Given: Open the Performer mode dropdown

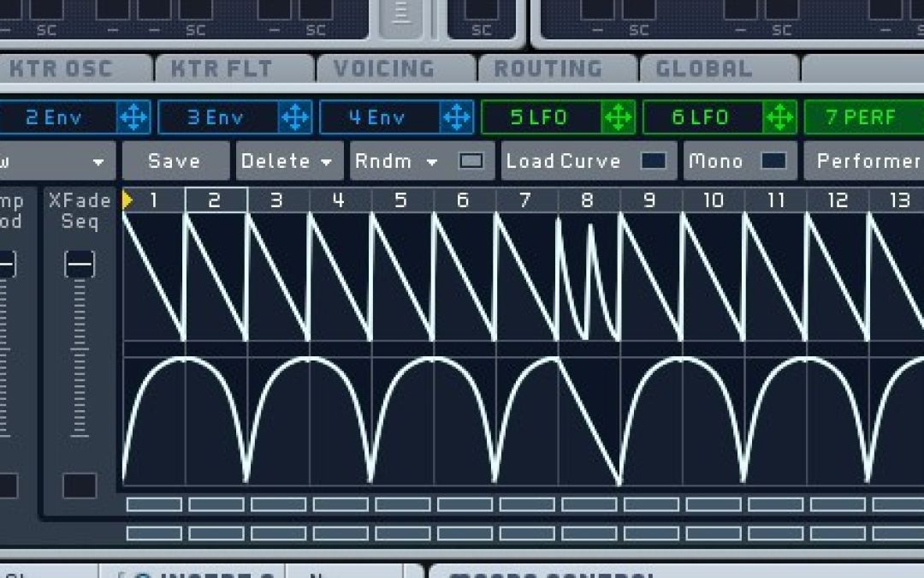Looking at the screenshot, I should (x=865, y=161).
